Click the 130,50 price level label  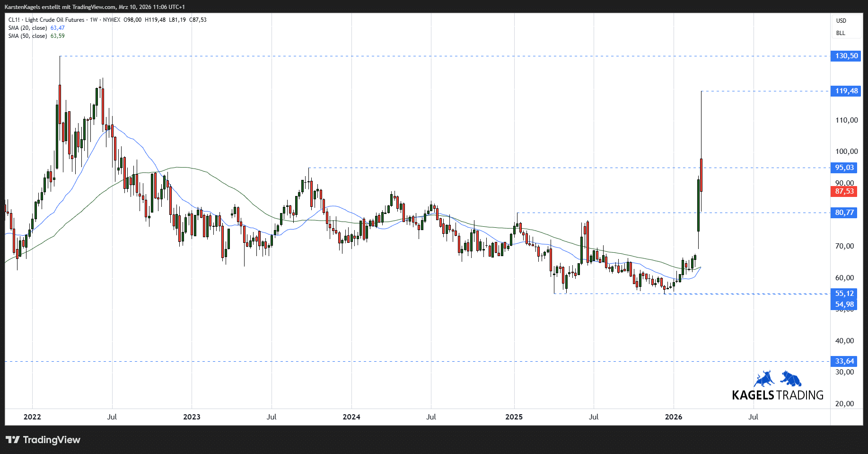(x=846, y=56)
